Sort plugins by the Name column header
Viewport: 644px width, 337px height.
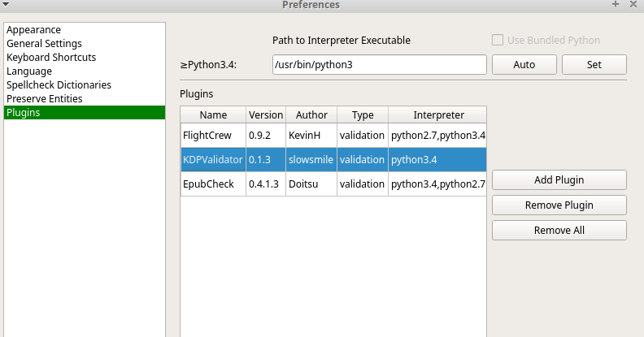(213, 115)
